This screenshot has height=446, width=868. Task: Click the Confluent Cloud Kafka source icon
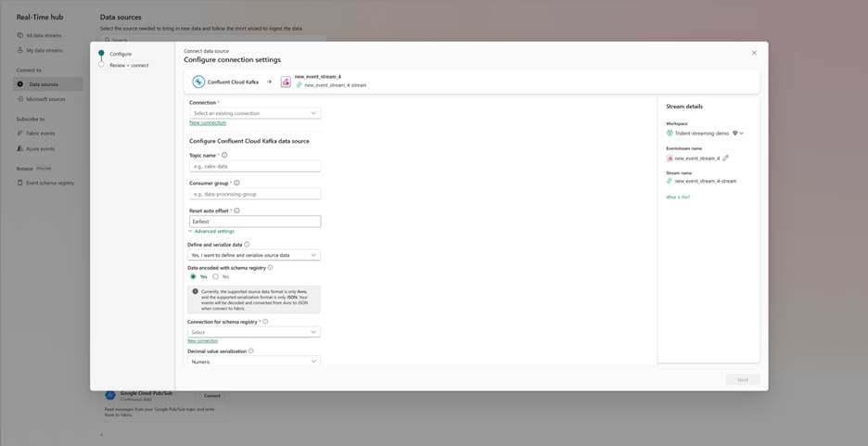[198, 82]
